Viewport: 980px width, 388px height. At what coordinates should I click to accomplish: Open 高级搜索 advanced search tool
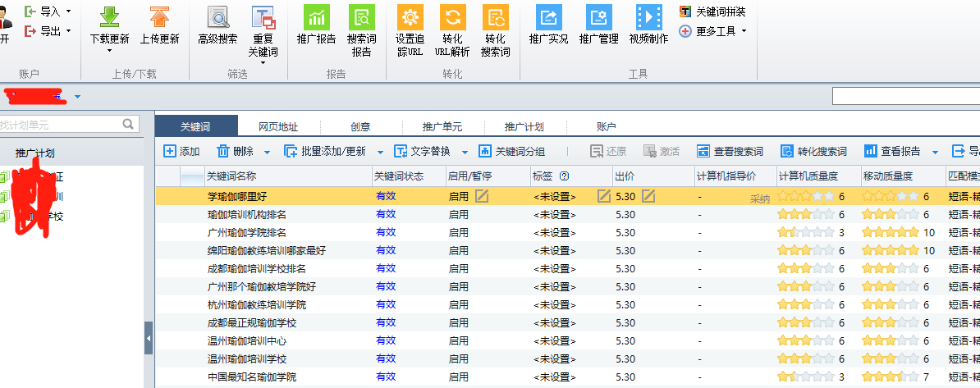click(x=218, y=17)
